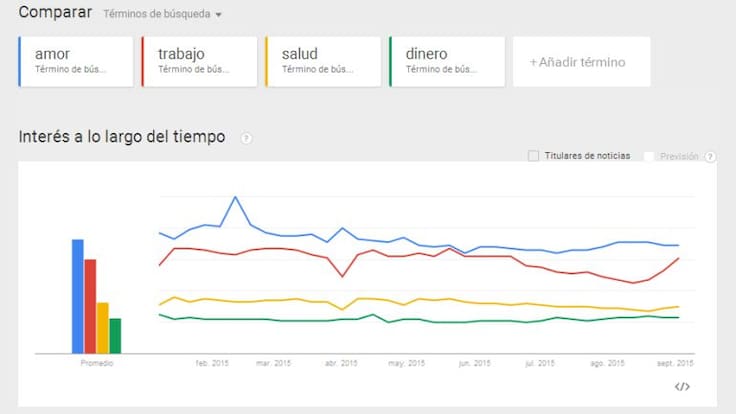Image resolution: width=736 pixels, height=414 pixels.
Task: Enable the "Titulares de noticias" checkbox
Action: tap(534, 156)
